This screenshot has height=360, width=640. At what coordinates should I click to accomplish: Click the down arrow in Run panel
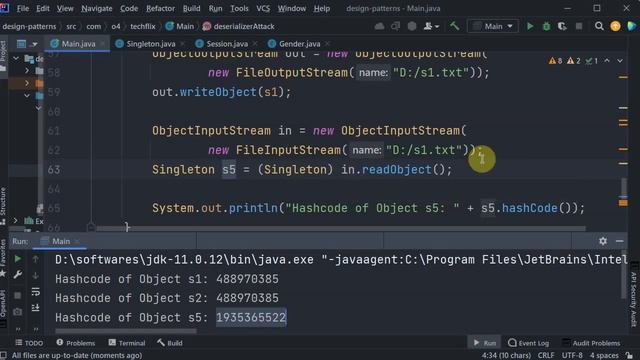(36, 275)
